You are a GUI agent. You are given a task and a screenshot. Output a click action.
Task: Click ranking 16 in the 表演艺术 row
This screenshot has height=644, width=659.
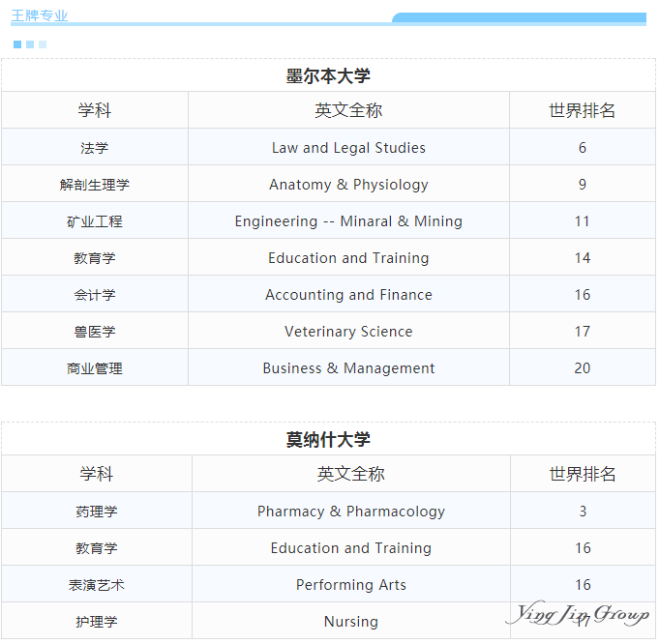click(x=583, y=584)
